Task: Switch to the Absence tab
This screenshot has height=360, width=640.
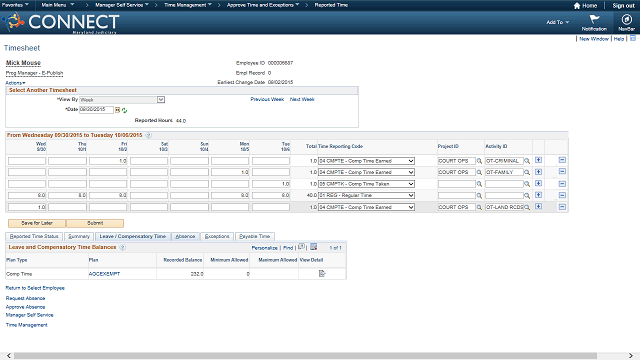Action: [x=185, y=236]
